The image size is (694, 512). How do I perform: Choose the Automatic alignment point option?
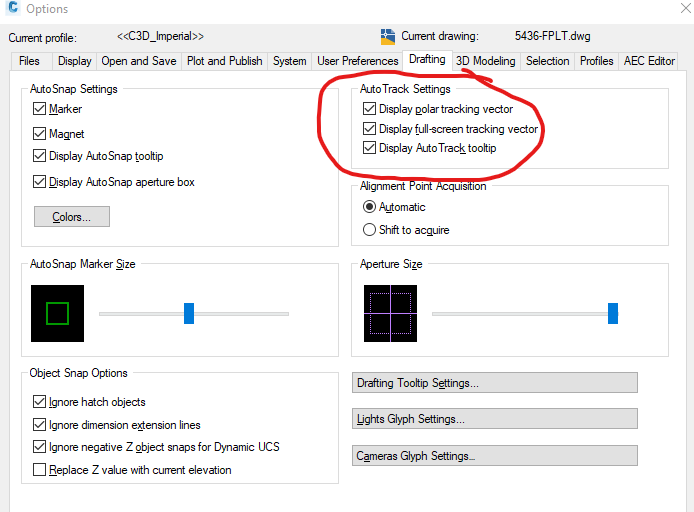[369, 207]
